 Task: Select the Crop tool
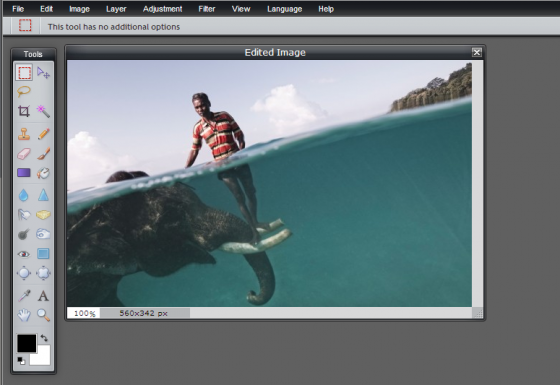24,111
